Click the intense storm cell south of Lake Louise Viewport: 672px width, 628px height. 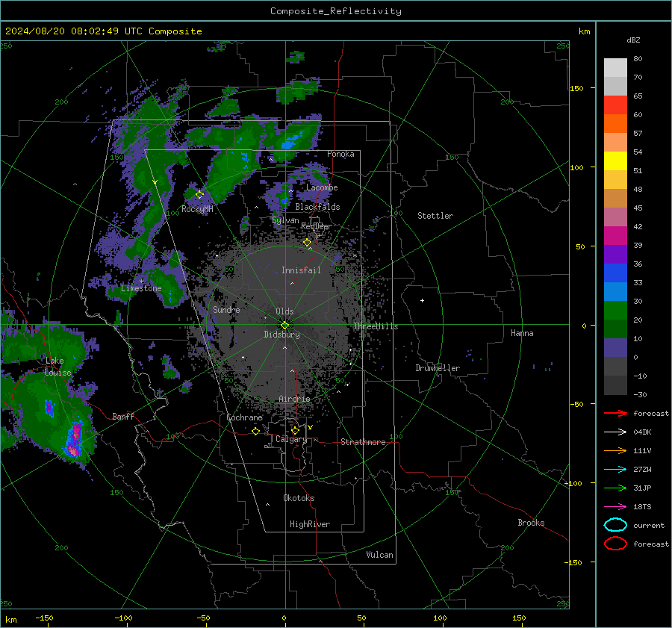point(75,439)
